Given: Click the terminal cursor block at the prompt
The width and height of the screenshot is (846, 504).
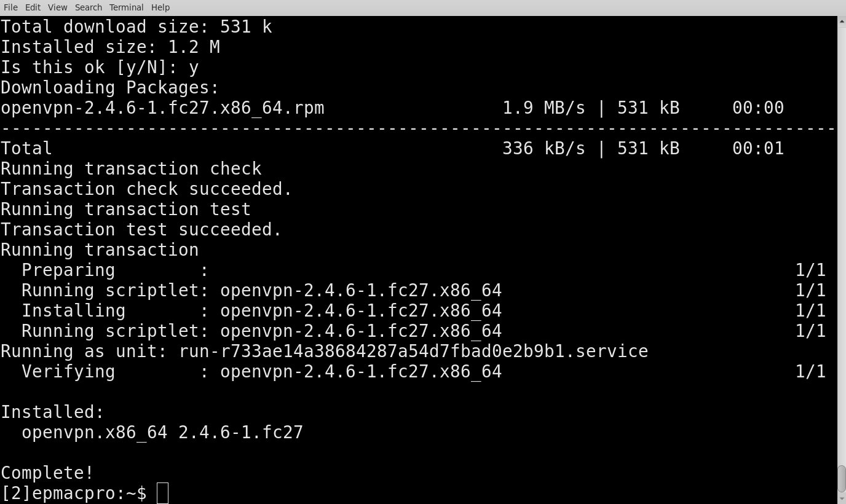Looking at the screenshot, I should (x=162, y=493).
